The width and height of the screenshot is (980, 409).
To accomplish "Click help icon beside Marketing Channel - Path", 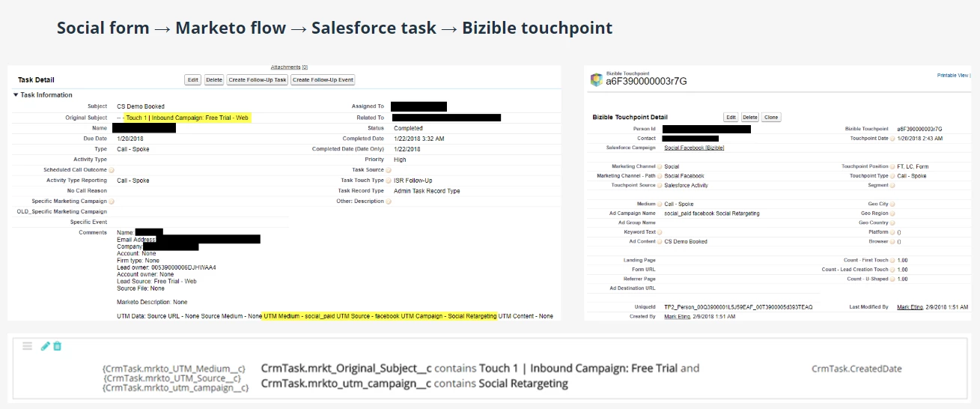I will (660, 176).
